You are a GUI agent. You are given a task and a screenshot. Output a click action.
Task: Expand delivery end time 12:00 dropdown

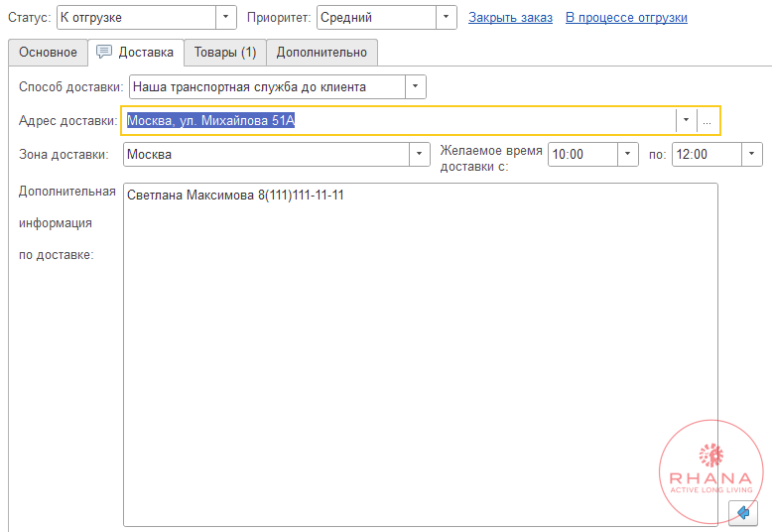tap(752, 154)
